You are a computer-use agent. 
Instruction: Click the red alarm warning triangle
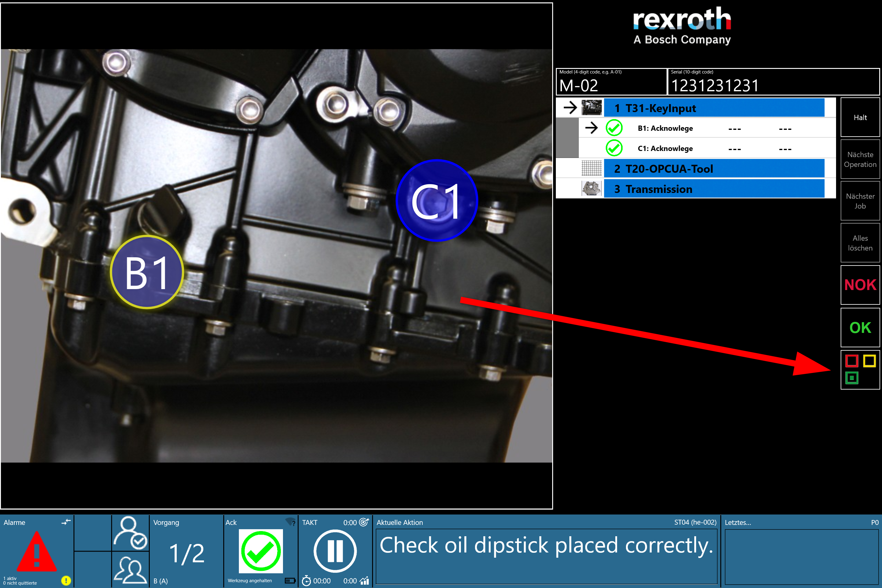point(37,552)
